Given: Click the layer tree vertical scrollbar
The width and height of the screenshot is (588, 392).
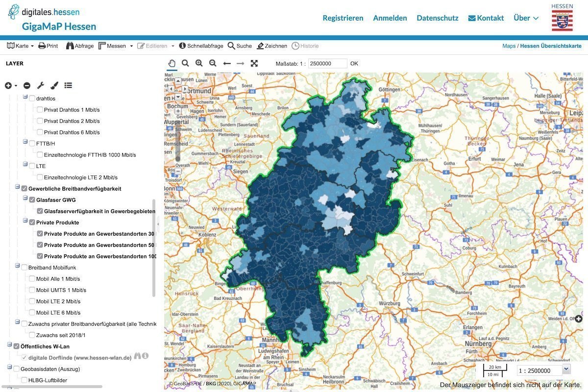Looking at the screenshot, I should [154, 247].
